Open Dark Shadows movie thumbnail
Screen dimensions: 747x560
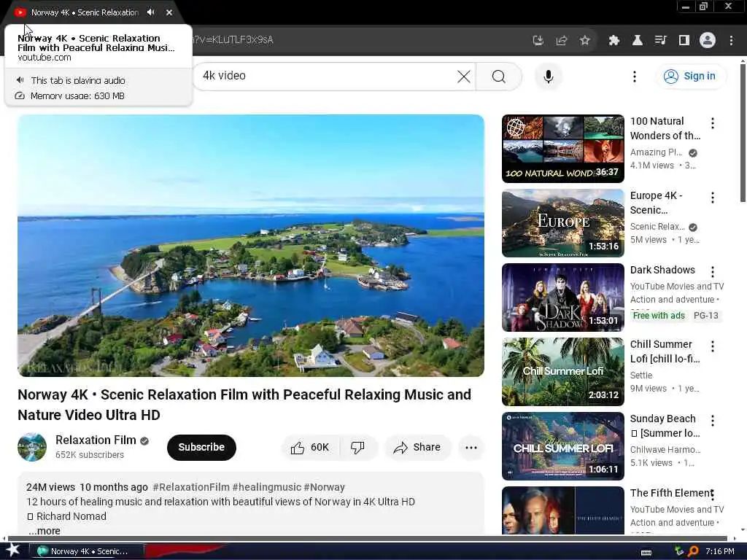(x=562, y=297)
